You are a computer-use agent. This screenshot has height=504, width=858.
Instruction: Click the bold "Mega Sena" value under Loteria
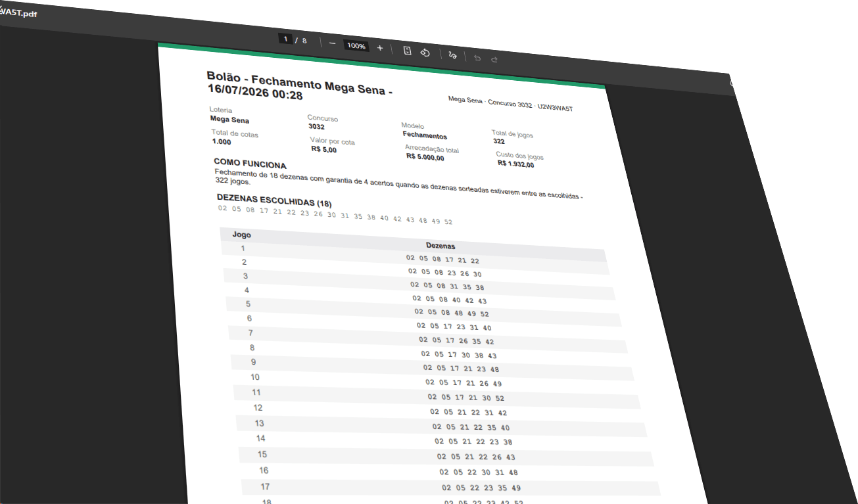(x=229, y=120)
